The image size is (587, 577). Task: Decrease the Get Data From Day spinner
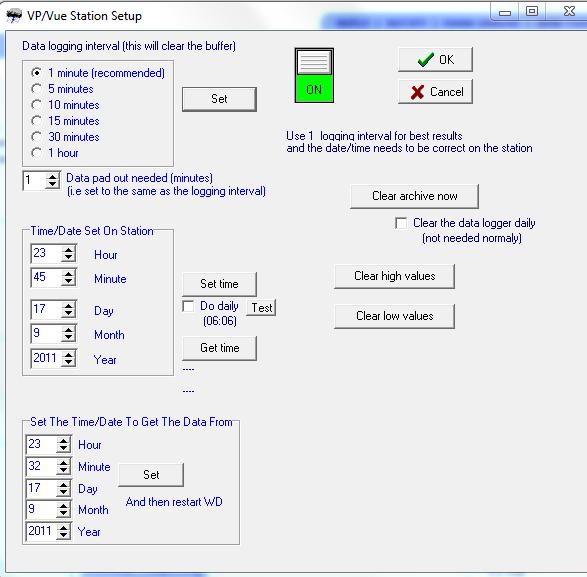(x=63, y=493)
